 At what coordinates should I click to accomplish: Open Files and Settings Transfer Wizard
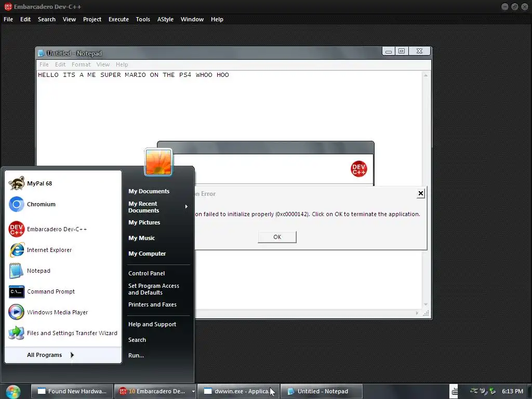63,333
